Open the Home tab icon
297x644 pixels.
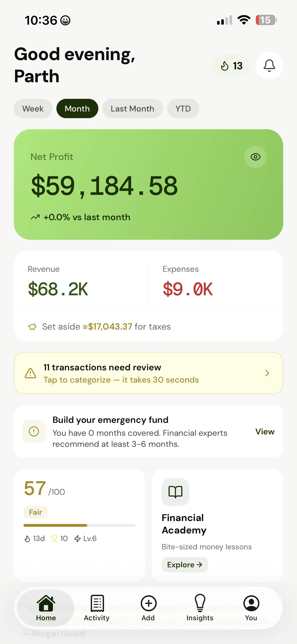click(x=46, y=603)
